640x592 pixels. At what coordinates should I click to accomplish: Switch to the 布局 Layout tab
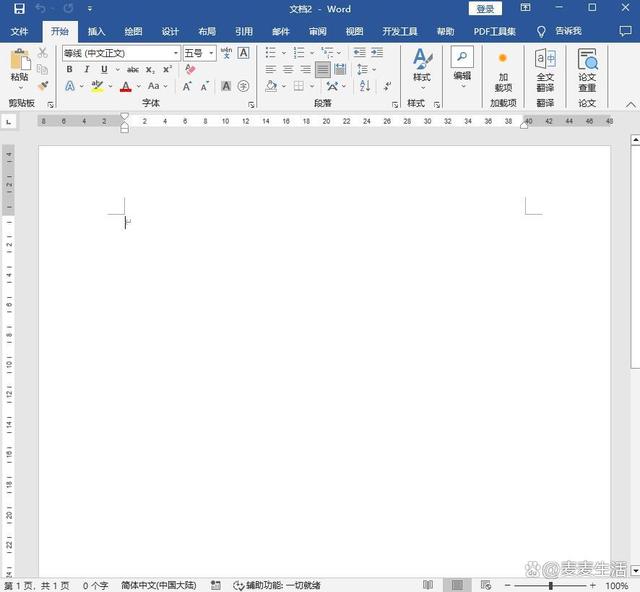[x=207, y=31]
